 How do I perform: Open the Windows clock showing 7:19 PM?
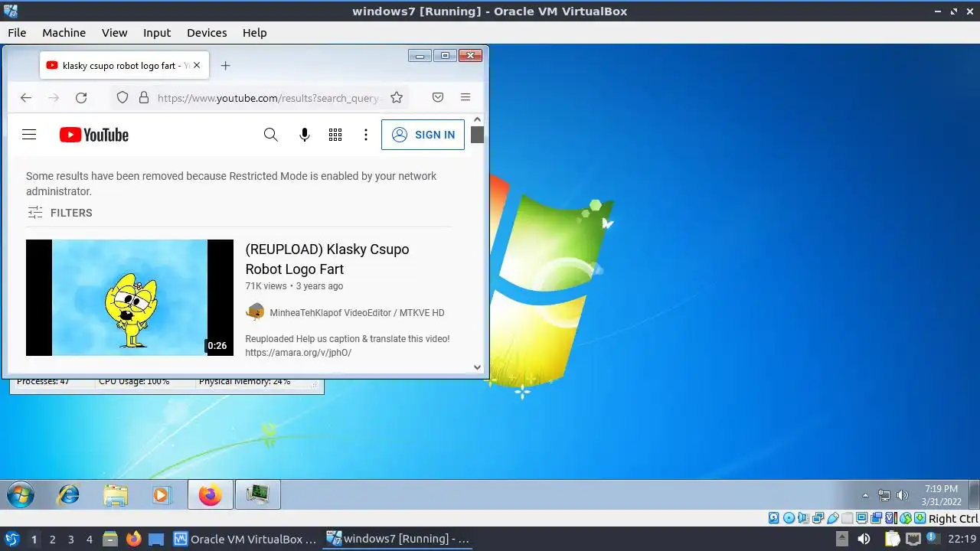(941, 495)
